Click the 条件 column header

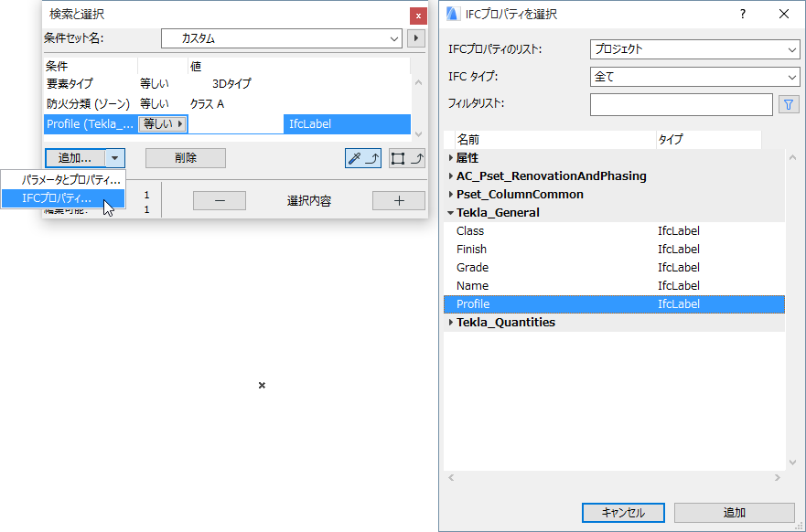[x=91, y=66]
